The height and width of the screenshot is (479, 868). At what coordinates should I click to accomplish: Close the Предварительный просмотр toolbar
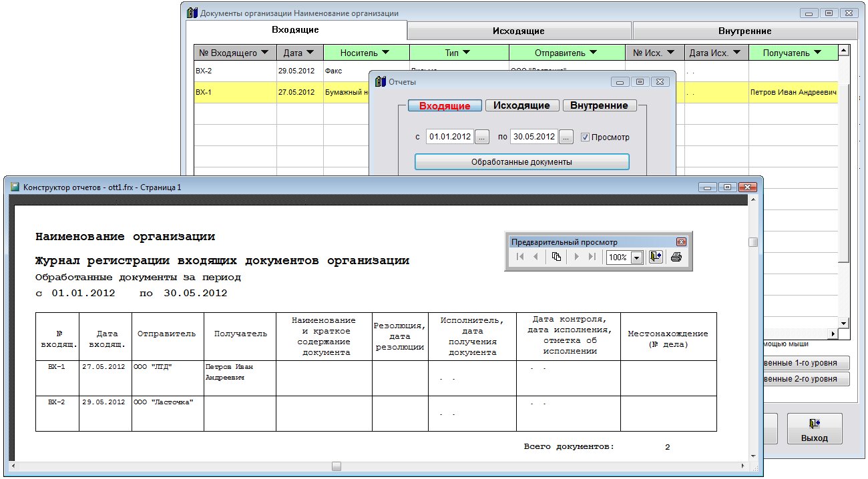click(x=681, y=242)
